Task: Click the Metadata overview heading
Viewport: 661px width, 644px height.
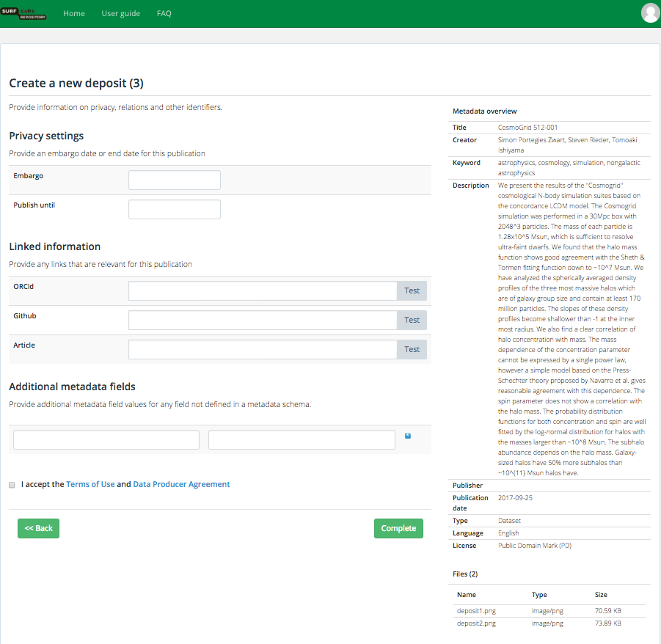Action: pyautogui.click(x=484, y=111)
